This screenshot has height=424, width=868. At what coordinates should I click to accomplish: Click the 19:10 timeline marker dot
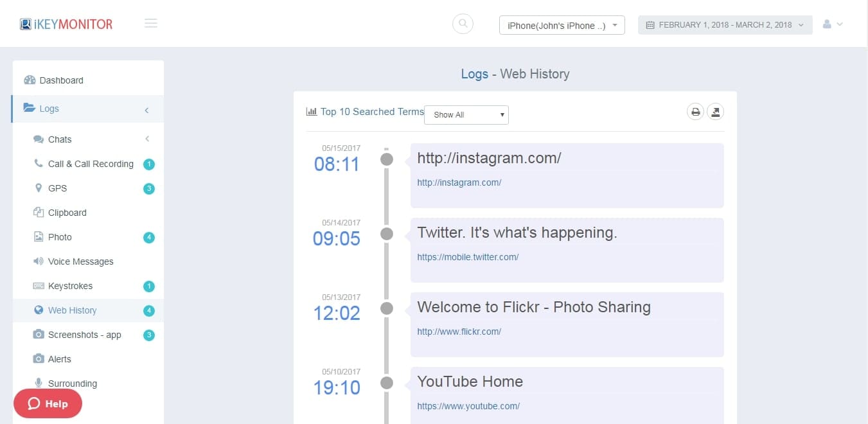pyautogui.click(x=387, y=383)
